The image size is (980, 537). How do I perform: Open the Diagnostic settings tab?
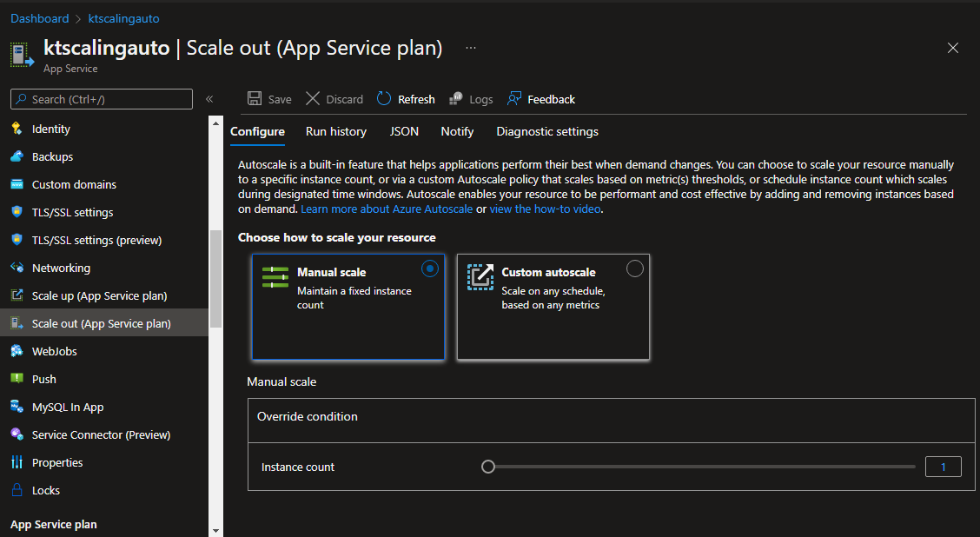pyautogui.click(x=547, y=132)
